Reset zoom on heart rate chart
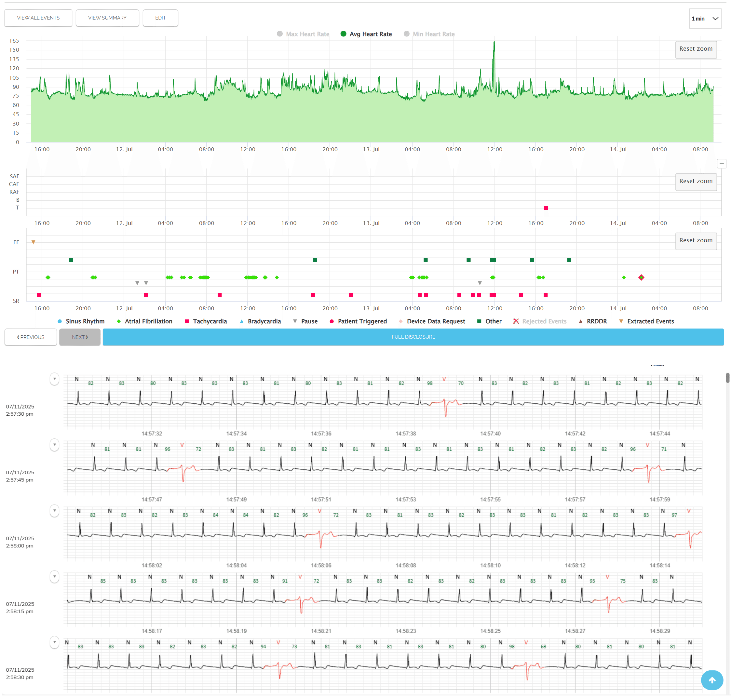 click(x=696, y=49)
